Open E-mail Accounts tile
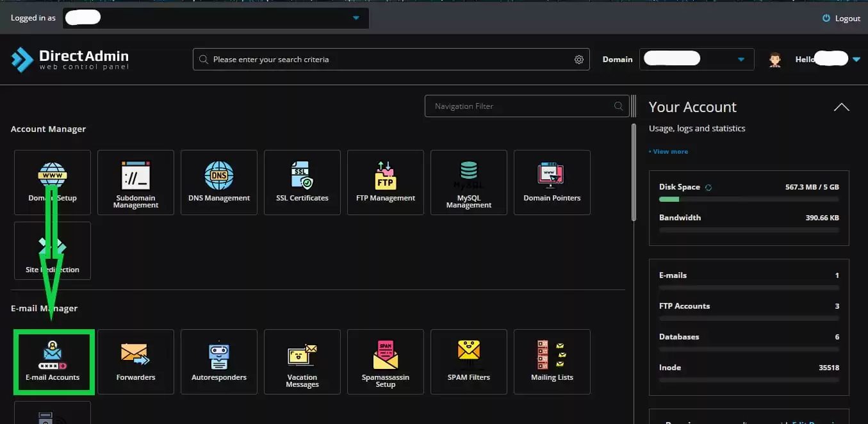Viewport: 868px width, 424px height. pyautogui.click(x=54, y=362)
